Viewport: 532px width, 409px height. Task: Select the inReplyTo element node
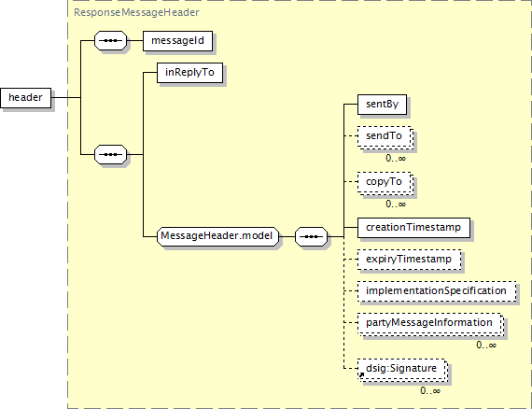click(x=189, y=73)
